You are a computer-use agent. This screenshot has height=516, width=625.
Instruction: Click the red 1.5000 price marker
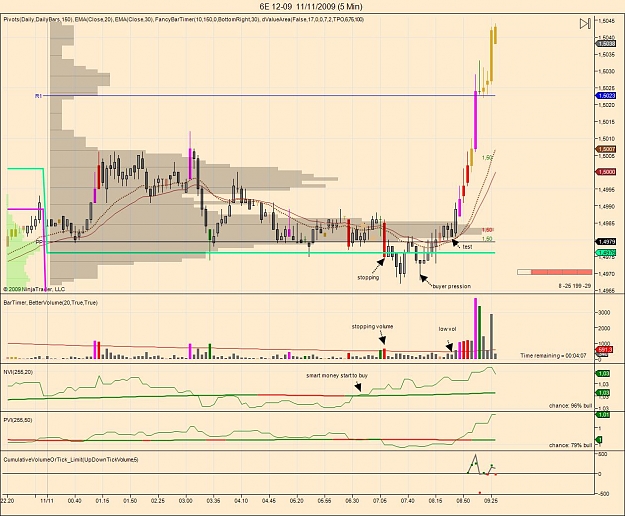[x=605, y=172]
